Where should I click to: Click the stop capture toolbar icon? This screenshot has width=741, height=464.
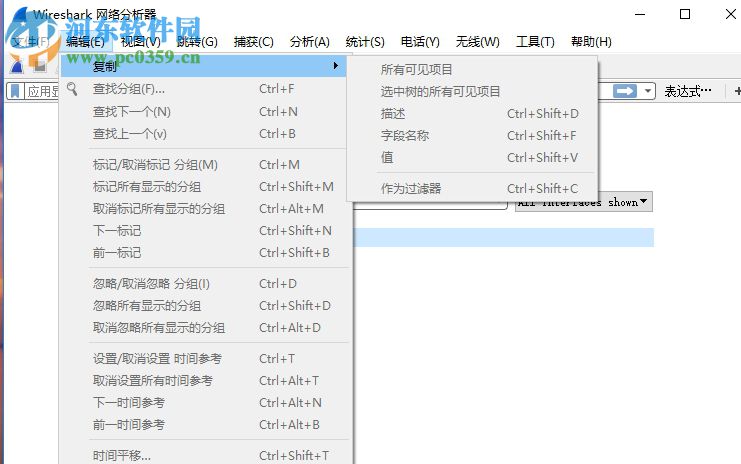pyautogui.click(x=40, y=65)
